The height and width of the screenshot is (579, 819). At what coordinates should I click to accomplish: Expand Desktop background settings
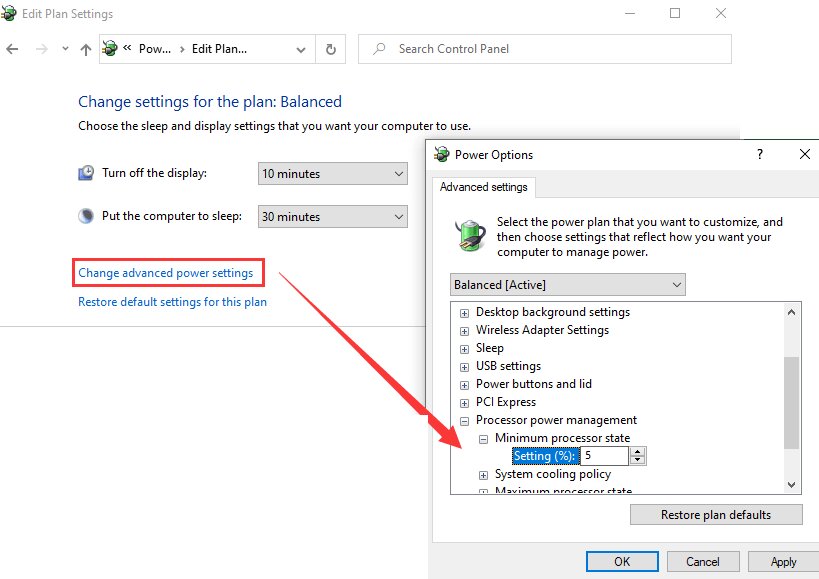tap(464, 313)
